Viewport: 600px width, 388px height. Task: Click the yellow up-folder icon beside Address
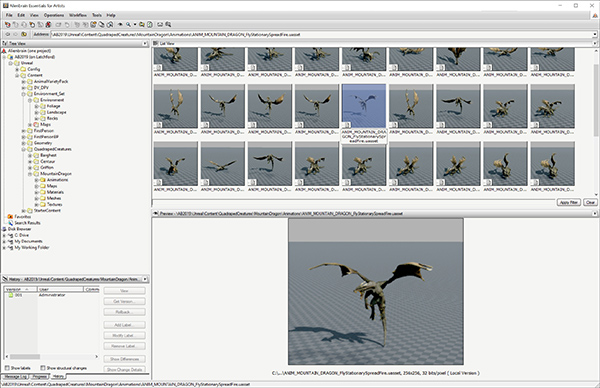pyautogui.click(x=24, y=34)
